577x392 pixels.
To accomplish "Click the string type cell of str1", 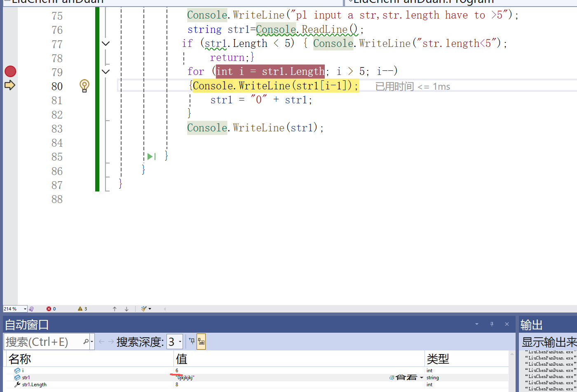I will coord(467,378).
